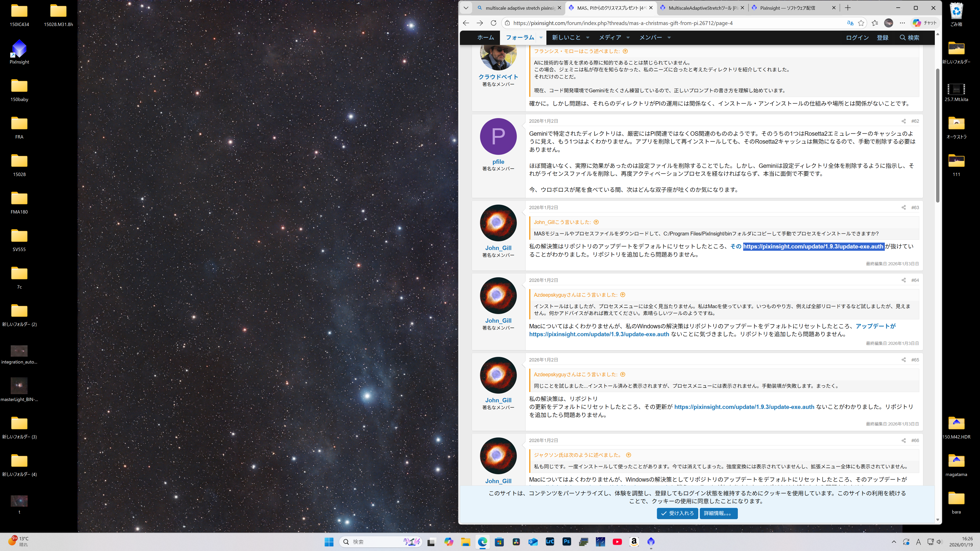Click the ログイン link
980x551 pixels.
click(x=857, y=37)
